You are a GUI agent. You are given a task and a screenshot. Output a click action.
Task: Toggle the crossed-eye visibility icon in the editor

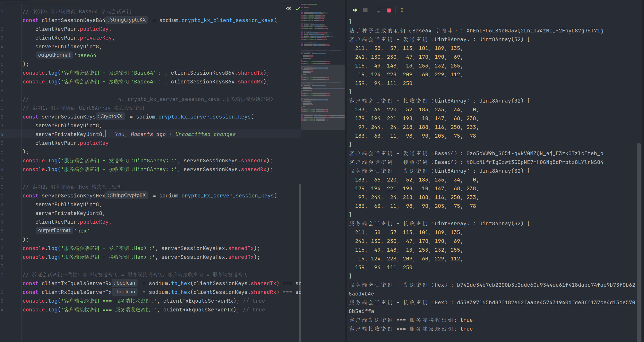[289, 9]
